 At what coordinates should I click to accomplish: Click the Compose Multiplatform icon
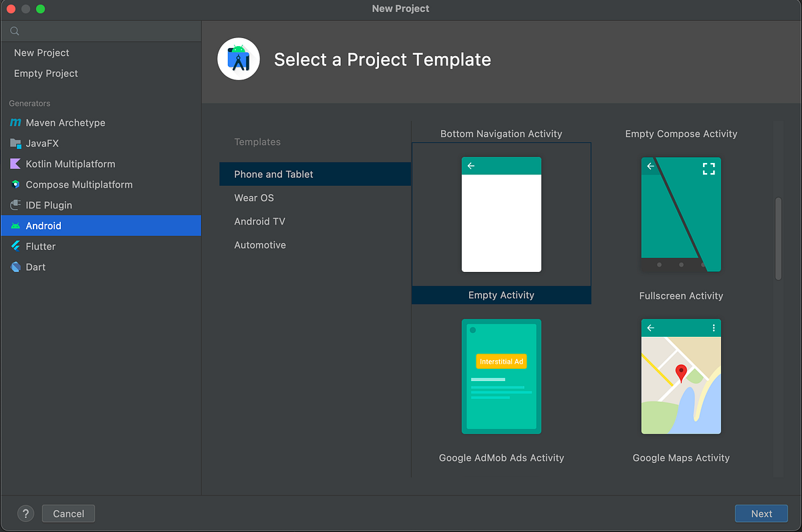15,184
